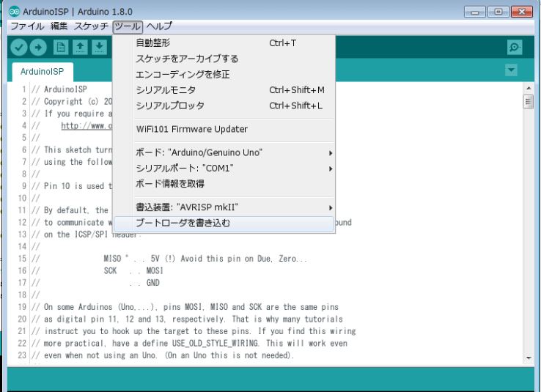Select ブートローダを書き込む menu entry
This screenshot has height=392, width=541.
[x=183, y=223]
